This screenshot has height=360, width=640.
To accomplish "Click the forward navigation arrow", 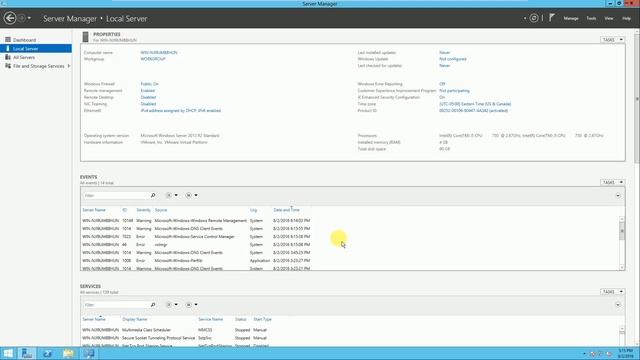I will (22, 18).
